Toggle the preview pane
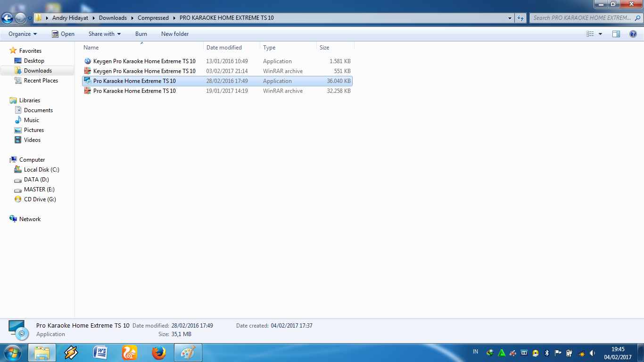This screenshot has height=362, width=644. click(x=616, y=34)
